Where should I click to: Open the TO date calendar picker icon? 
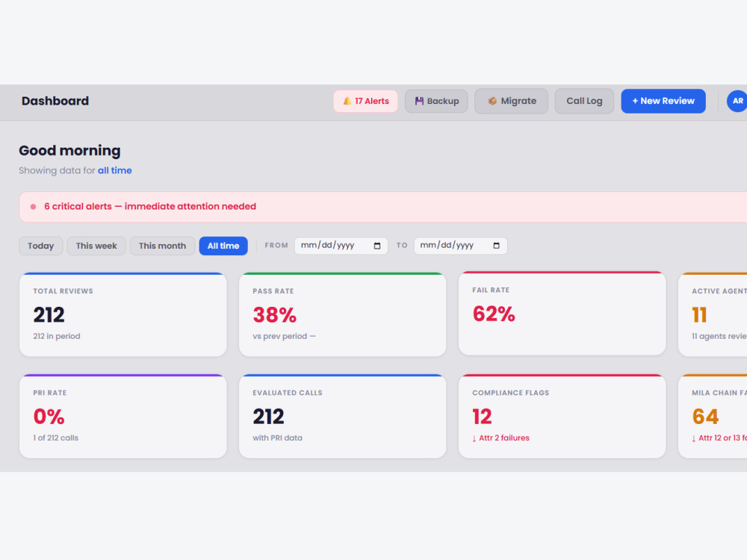[497, 246]
